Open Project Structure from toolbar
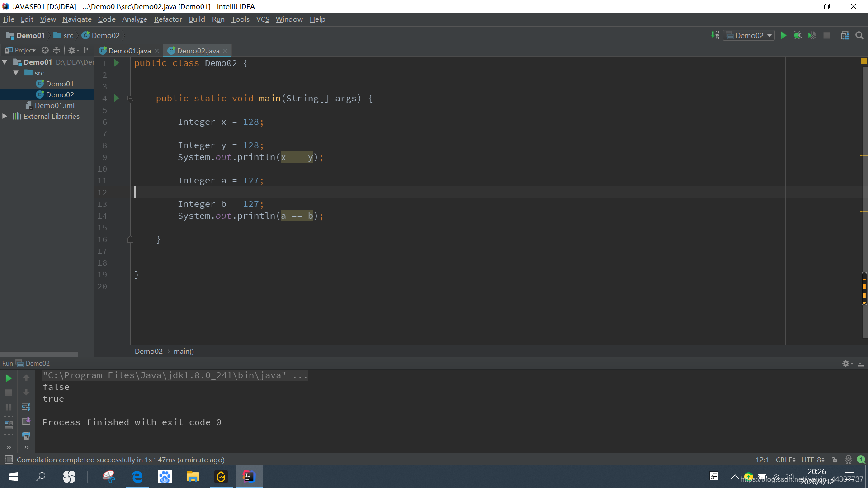 845,35
